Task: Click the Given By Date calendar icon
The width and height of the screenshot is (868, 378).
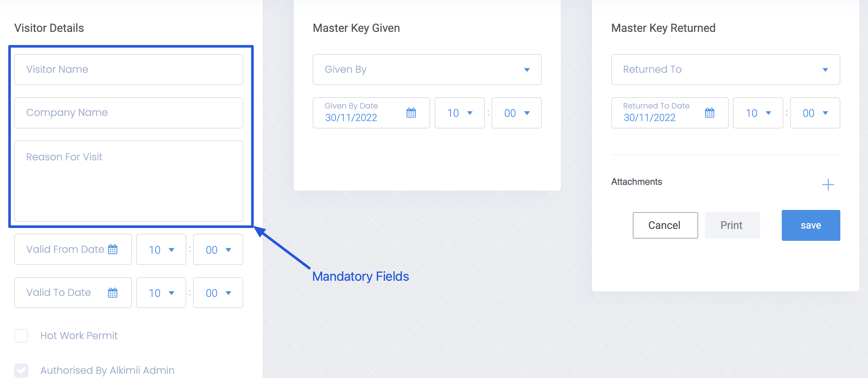Action: pyautogui.click(x=411, y=113)
